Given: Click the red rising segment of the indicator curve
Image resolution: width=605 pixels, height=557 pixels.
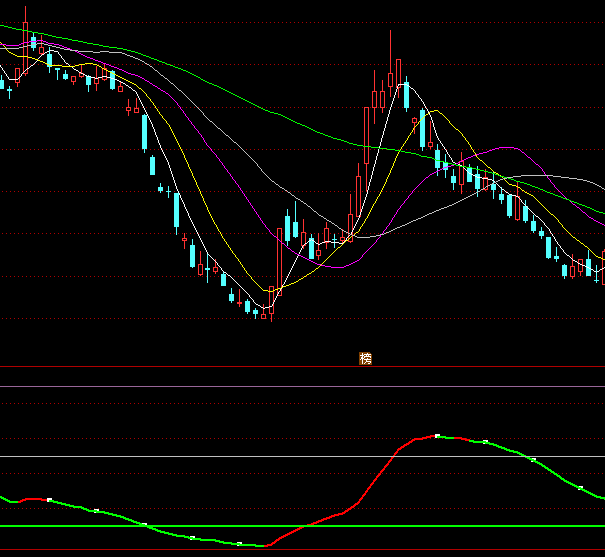Looking at the screenshot, I should [x=380, y=475].
